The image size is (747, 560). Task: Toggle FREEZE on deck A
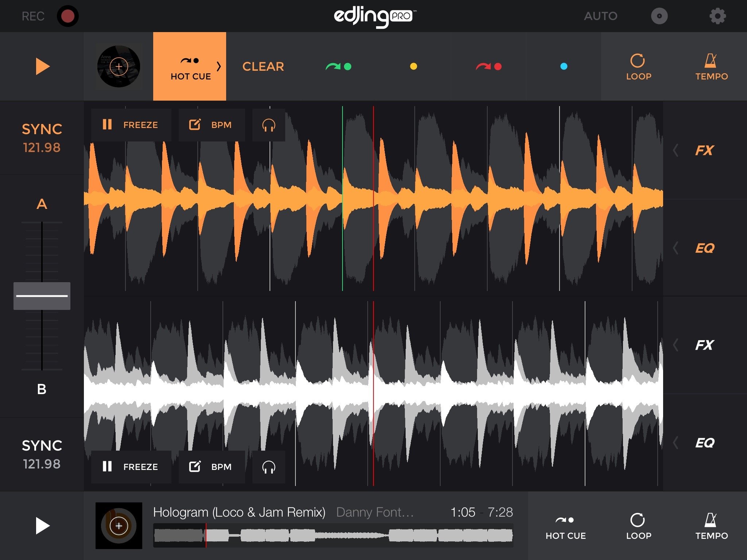pos(131,125)
